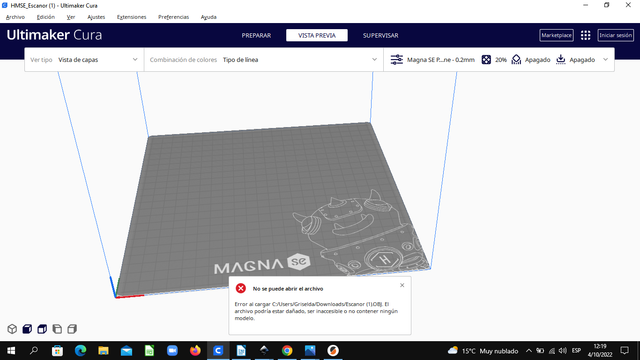Open the Edición menu

pyautogui.click(x=46, y=17)
